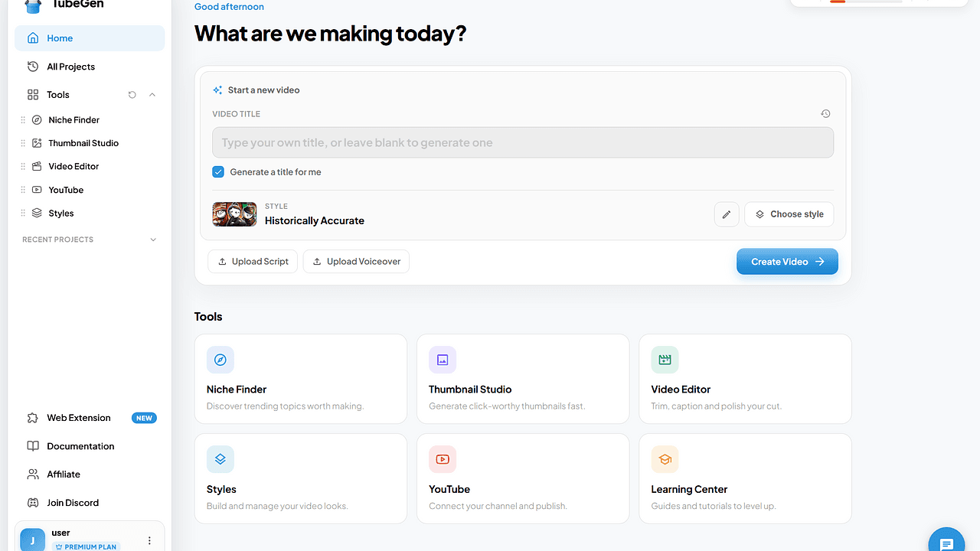Open the Home page in sidebar
This screenshot has height=551, width=980.
pyautogui.click(x=90, y=38)
